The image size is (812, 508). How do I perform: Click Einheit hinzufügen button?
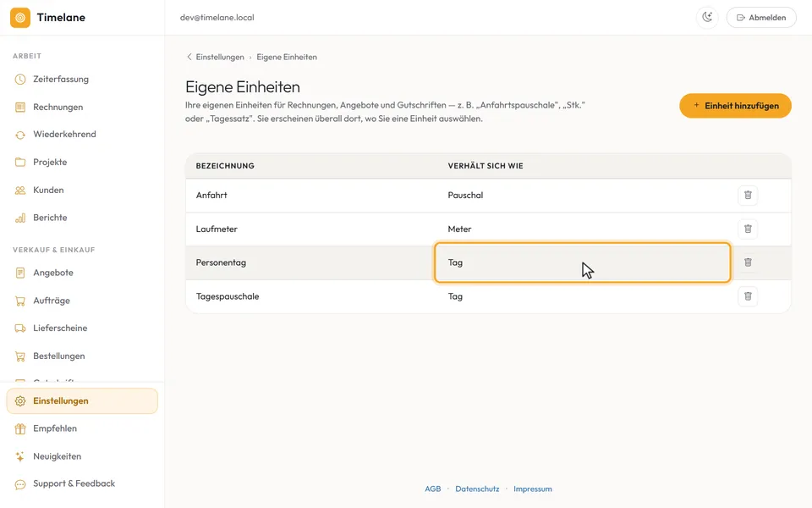(x=735, y=106)
